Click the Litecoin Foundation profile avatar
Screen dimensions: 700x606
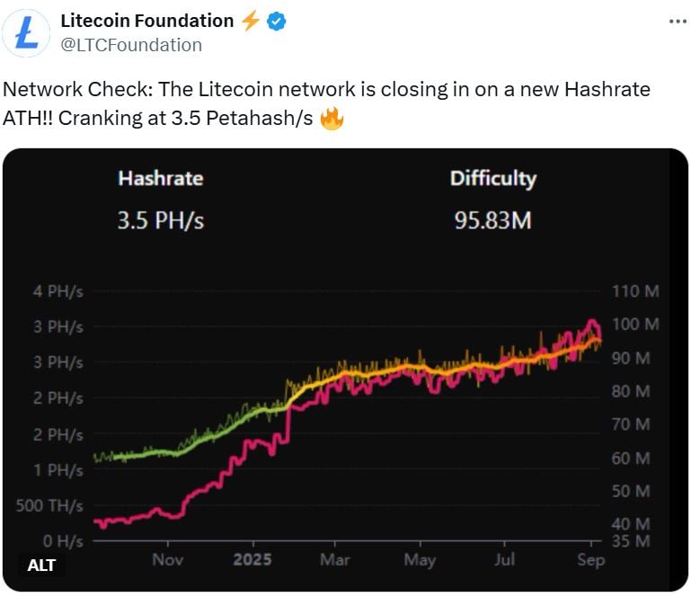(29, 31)
